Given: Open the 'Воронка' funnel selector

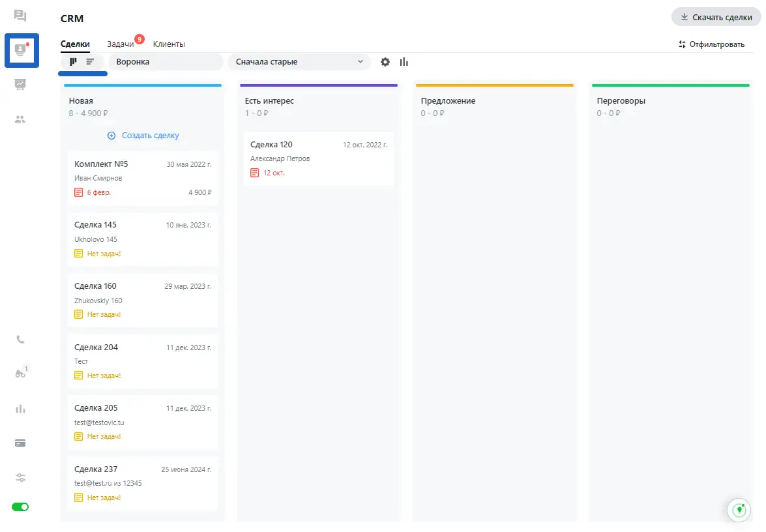Looking at the screenshot, I should [x=166, y=62].
